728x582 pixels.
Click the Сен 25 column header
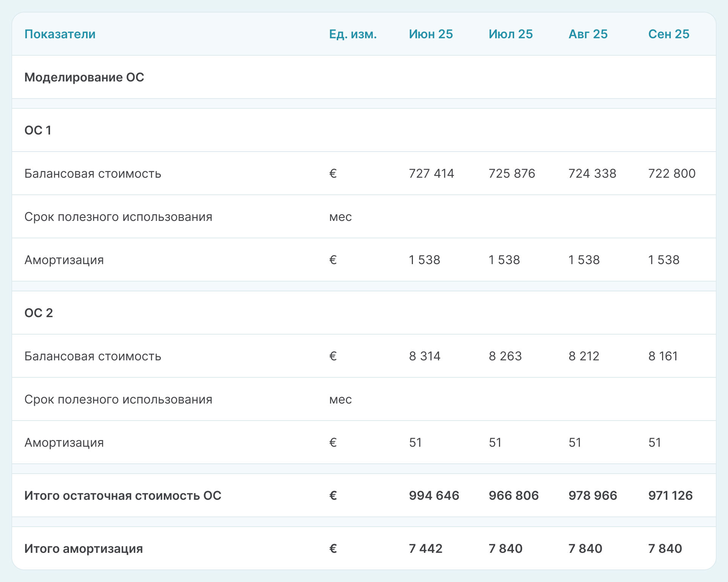[668, 34]
